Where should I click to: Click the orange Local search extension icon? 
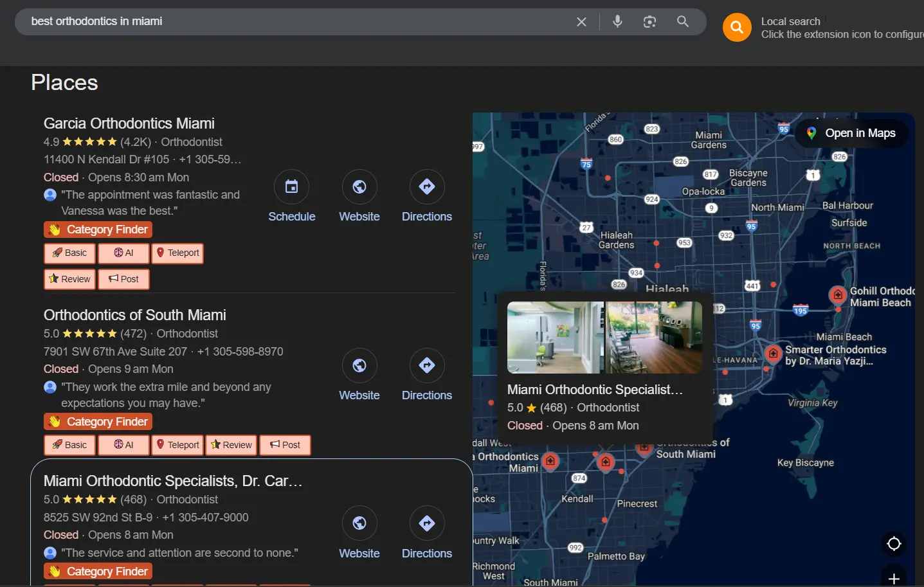tap(737, 28)
